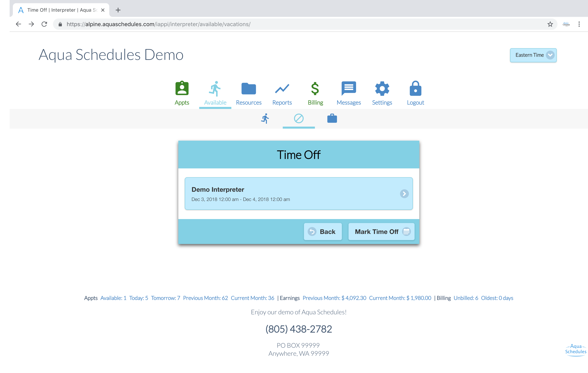Click the Aqua Schedules Demo title
This screenshot has width=588, height=373.
[111, 55]
